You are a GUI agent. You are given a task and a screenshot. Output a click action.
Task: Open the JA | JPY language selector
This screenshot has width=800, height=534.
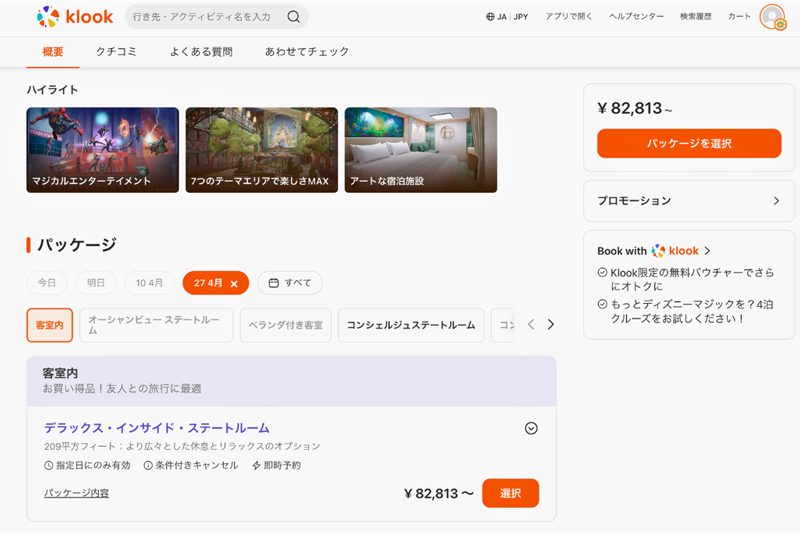click(x=507, y=17)
